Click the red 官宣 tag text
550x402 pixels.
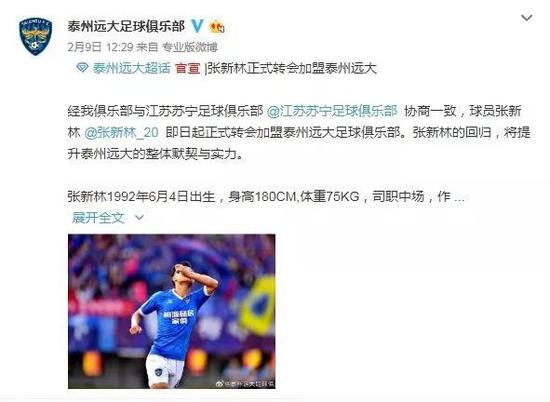pos(188,68)
